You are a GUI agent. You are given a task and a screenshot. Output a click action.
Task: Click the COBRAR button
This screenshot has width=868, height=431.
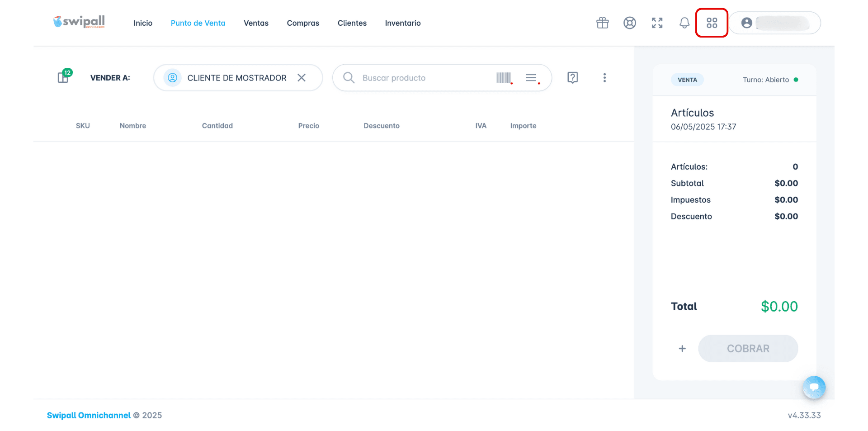pyautogui.click(x=748, y=348)
